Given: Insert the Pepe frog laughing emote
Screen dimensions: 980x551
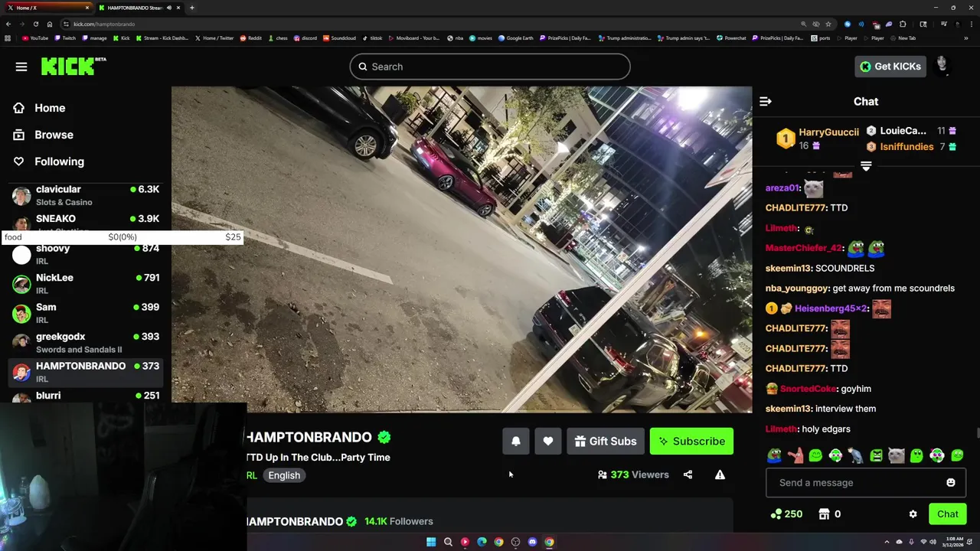Looking at the screenshot, I should (775, 456).
